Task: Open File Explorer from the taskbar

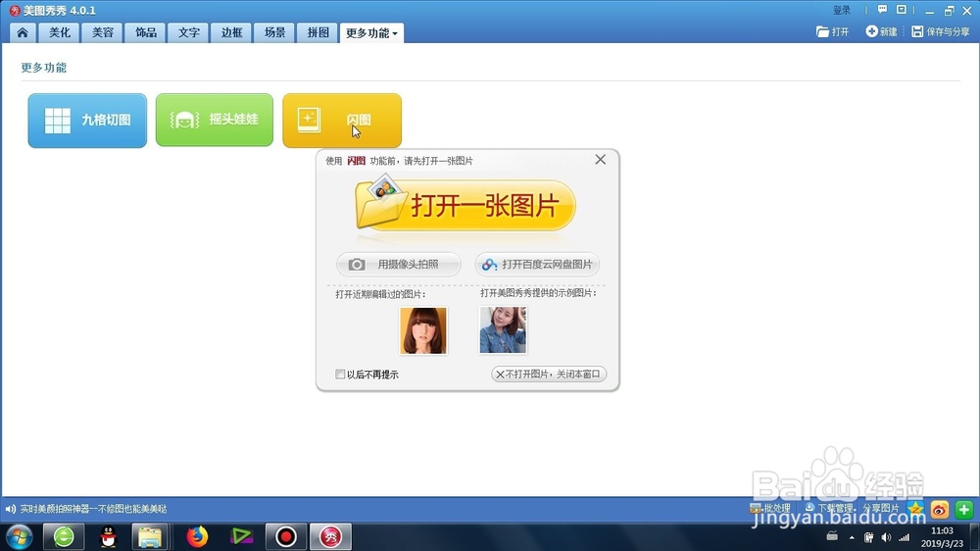Action: [x=150, y=536]
